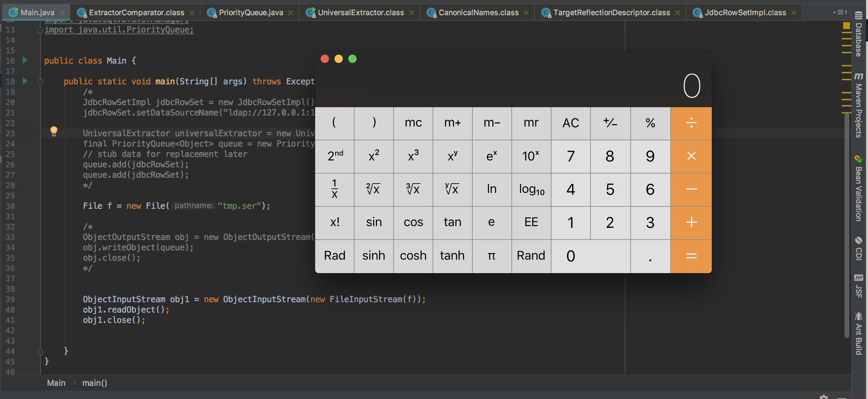Open the JSF tool window
The width and height of the screenshot is (868, 399).
point(859,286)
